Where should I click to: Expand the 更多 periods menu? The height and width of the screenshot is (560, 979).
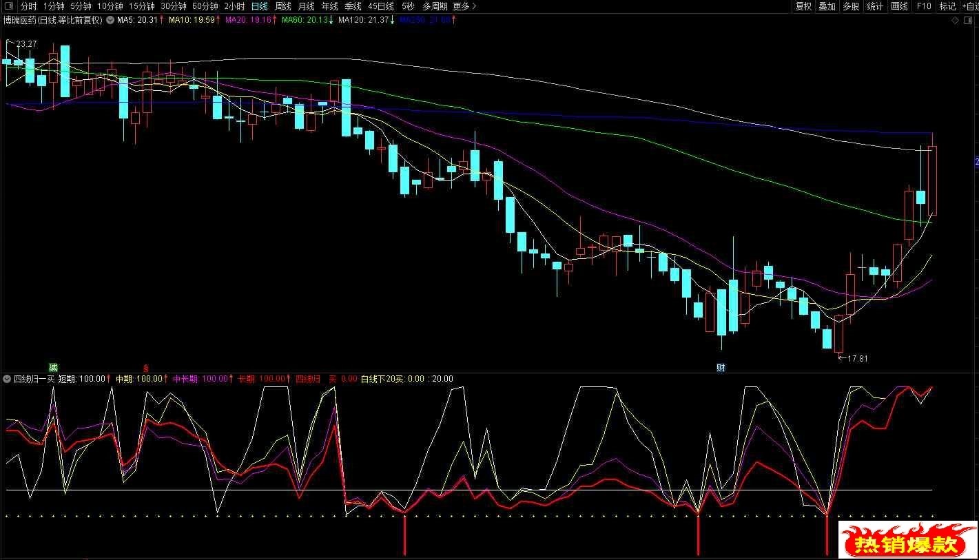(x=464, y=6)
